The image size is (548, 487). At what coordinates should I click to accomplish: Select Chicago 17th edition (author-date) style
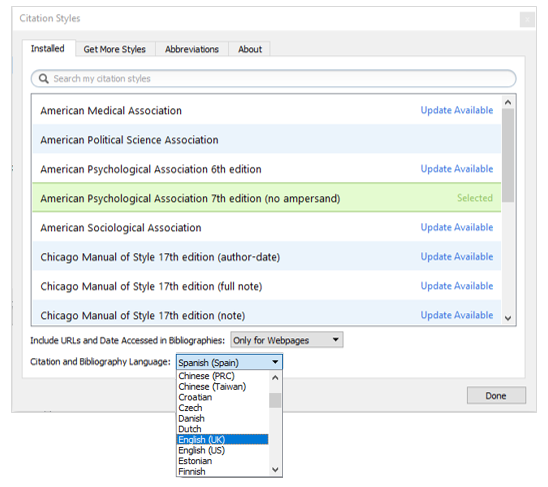[267, 257]
